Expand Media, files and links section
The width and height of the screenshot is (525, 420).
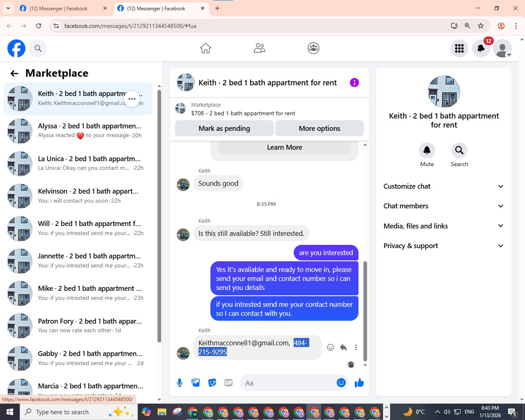pos(443,226)
